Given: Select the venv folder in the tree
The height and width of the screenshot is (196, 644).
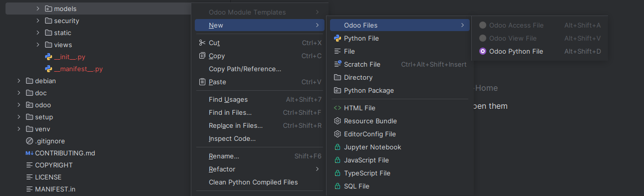Looking at the screenshot, I should click(99, 129).
